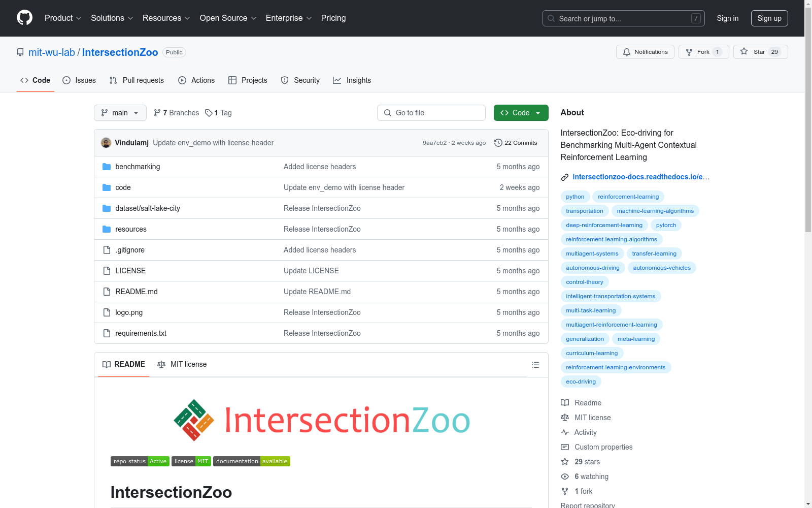Select the eco-driving topic tag

[581, 382]
